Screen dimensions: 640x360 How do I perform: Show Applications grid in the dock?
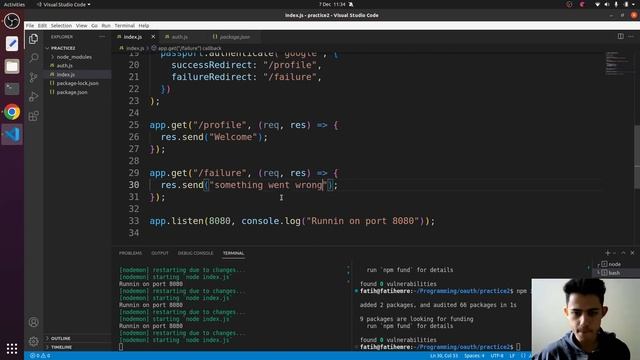(11, 348)
